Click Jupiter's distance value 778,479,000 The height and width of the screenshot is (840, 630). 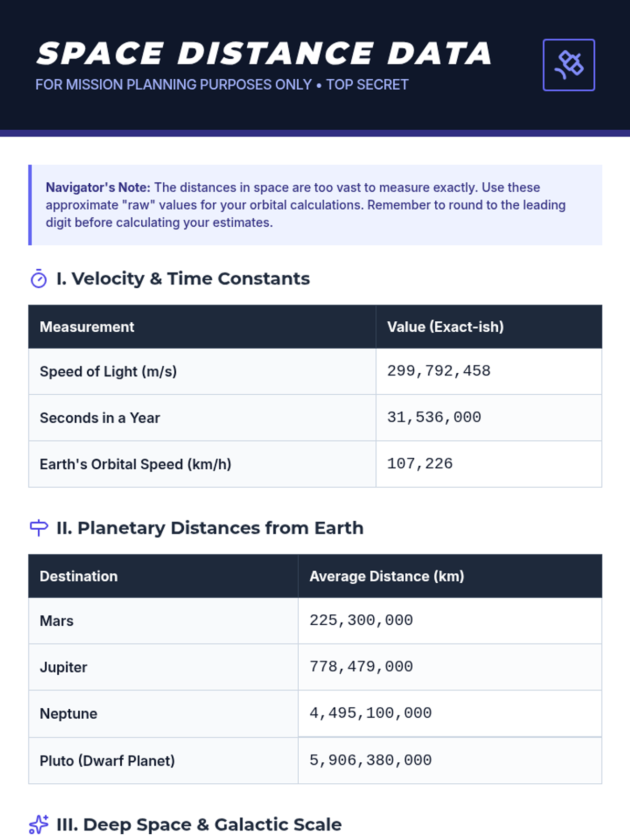click(x=361, y=667)
